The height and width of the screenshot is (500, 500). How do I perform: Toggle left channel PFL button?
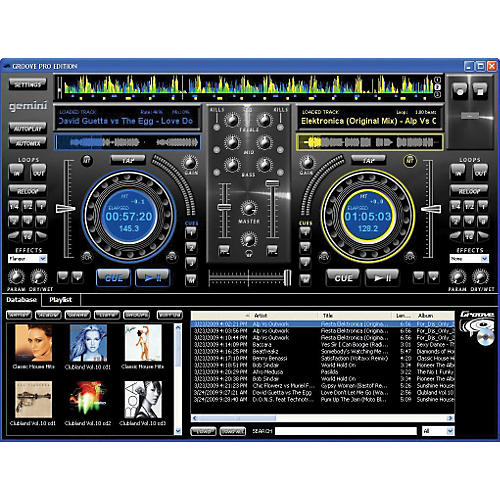224,250
